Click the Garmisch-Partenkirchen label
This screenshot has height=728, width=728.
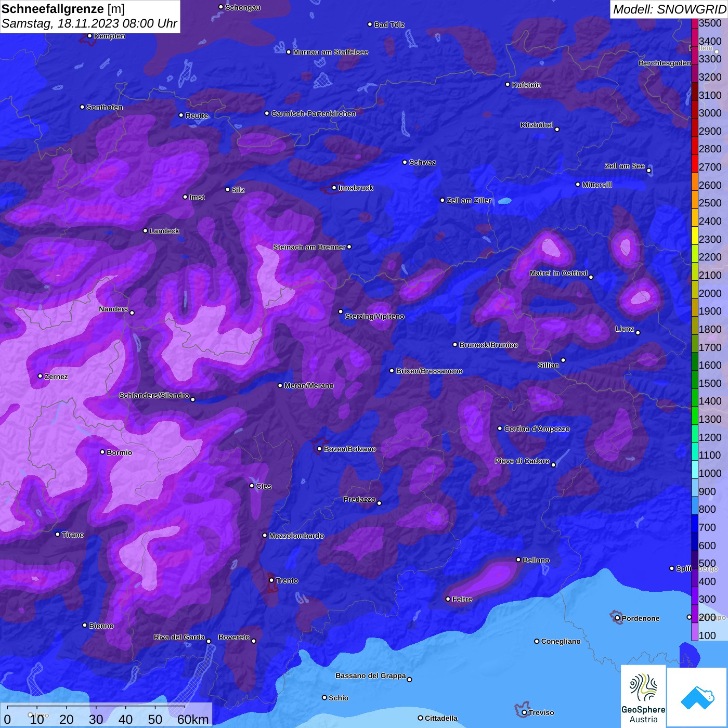(314, 113)
